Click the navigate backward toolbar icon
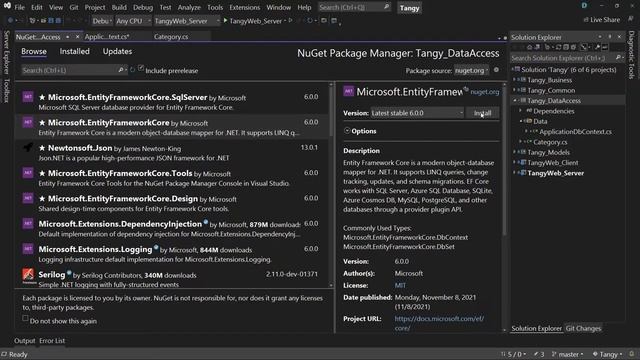The image size is (640, 360). pyautogui.click(x=10, y=20)
